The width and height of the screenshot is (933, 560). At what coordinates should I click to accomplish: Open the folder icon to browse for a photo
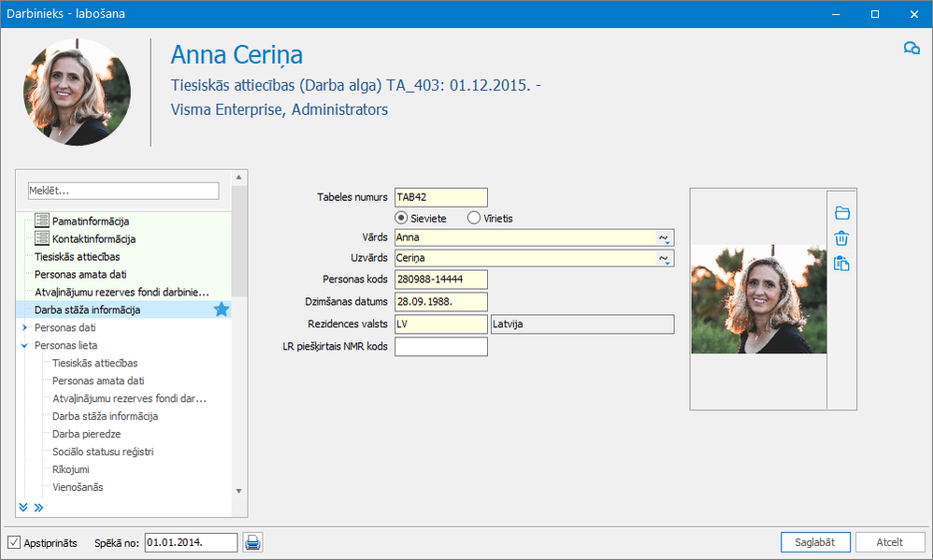[x=841, y=213]
